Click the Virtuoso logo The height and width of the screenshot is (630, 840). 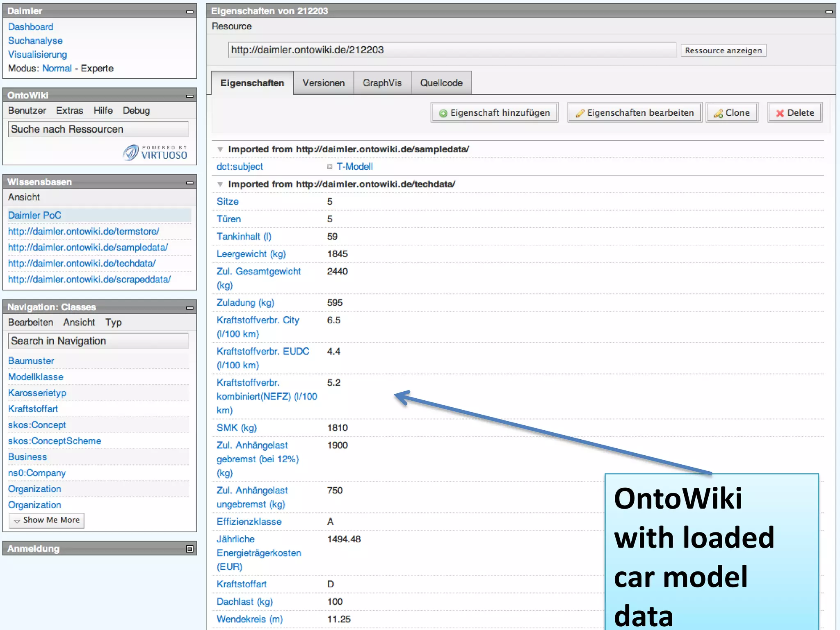[x=155, y=153]
